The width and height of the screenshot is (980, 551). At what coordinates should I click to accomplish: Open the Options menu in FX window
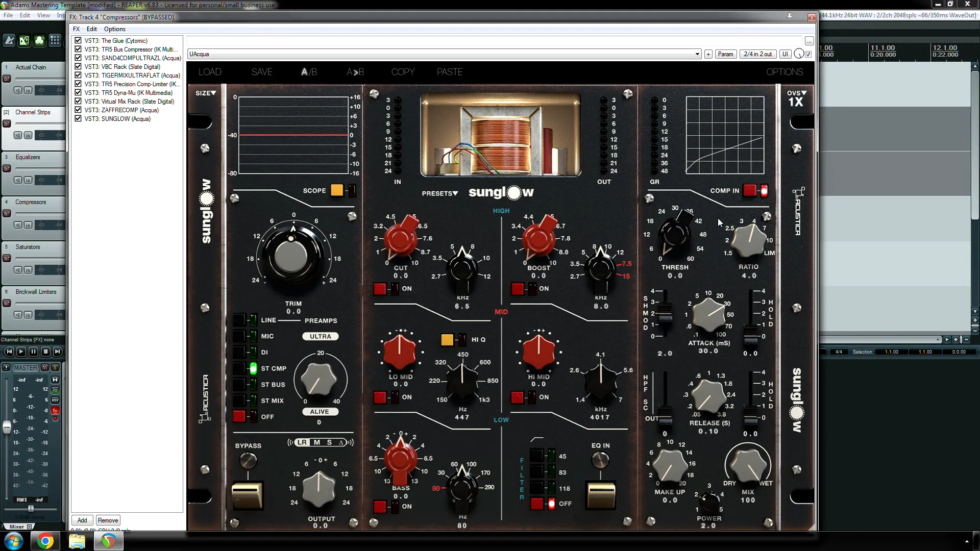pyautogui.click(x=115, y=29)
